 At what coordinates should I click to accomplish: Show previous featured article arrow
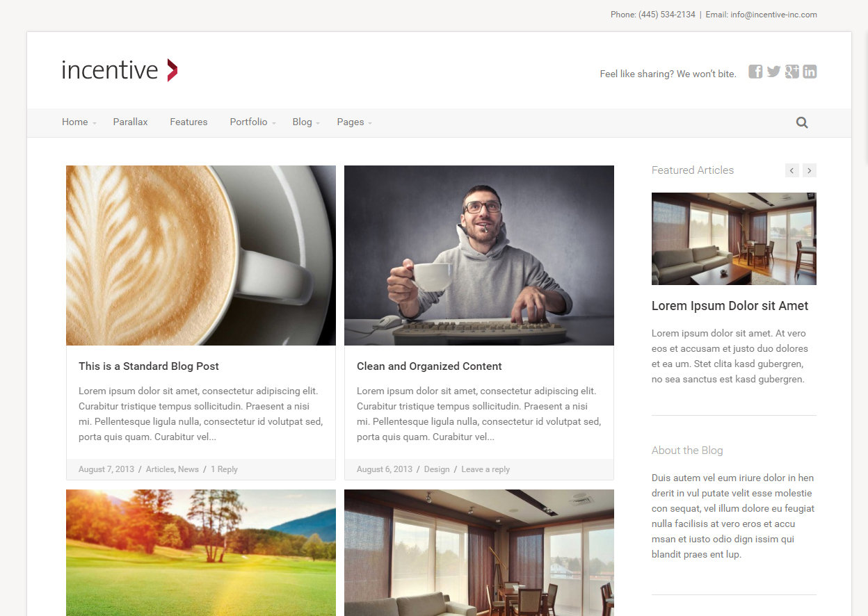click(x=792, y=170)
